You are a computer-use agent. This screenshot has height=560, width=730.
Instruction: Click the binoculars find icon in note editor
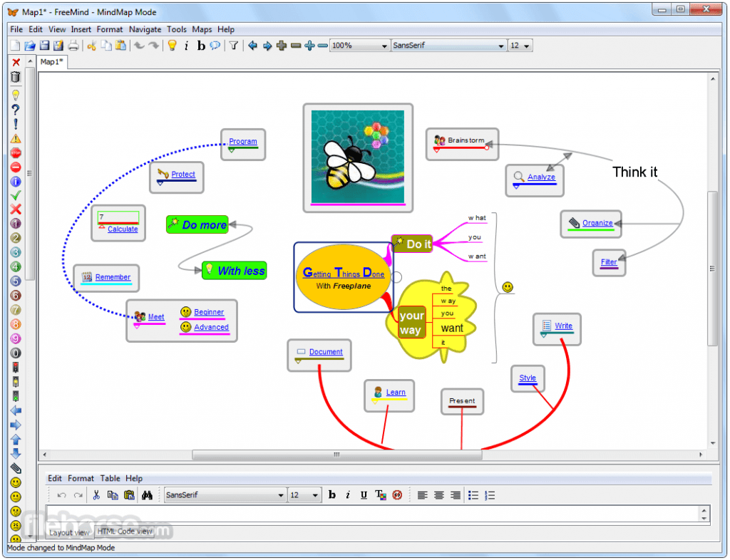click(147, 495)
